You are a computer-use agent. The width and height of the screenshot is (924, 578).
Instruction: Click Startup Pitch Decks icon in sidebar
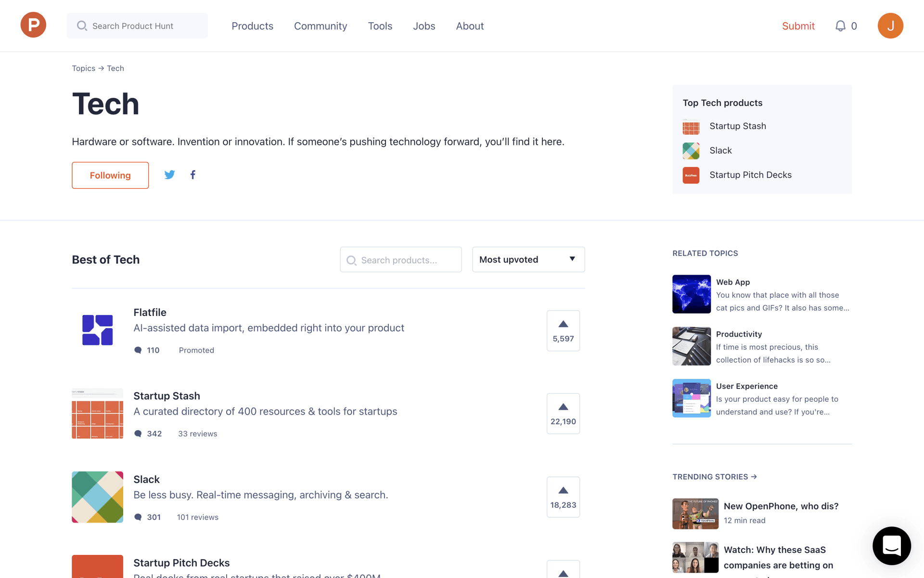[691, 175]
